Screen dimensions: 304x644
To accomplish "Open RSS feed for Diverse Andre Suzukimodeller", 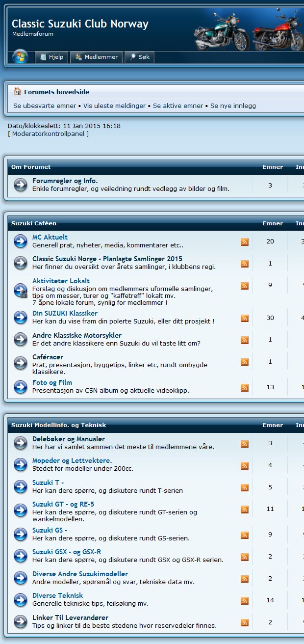I will 244,579.
